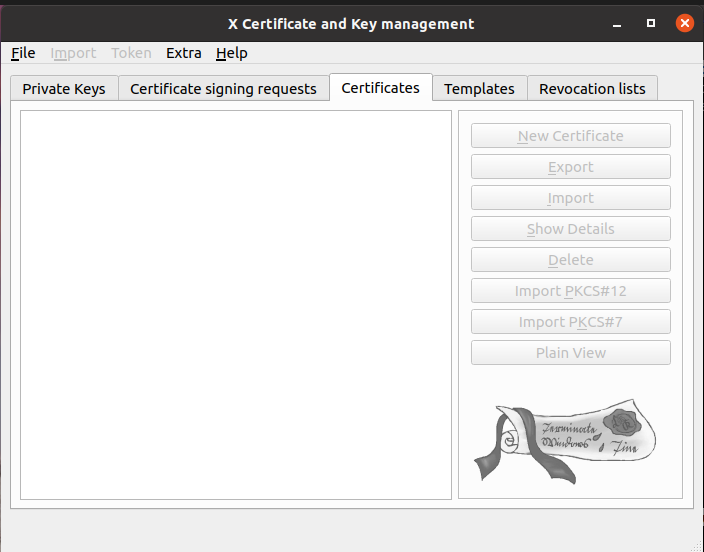This screenshot has height=552, width=704.
Task: Open the Help menu
Action: (231, 53)
